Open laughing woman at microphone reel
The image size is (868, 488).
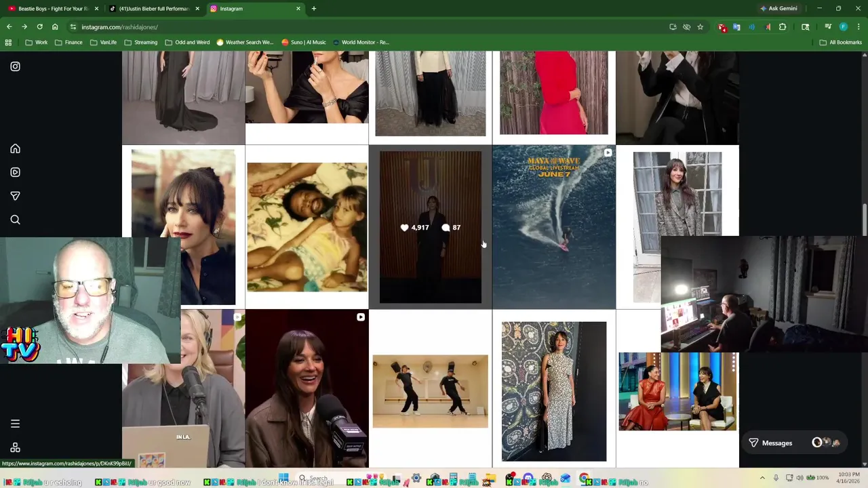[x=307, y=389]
